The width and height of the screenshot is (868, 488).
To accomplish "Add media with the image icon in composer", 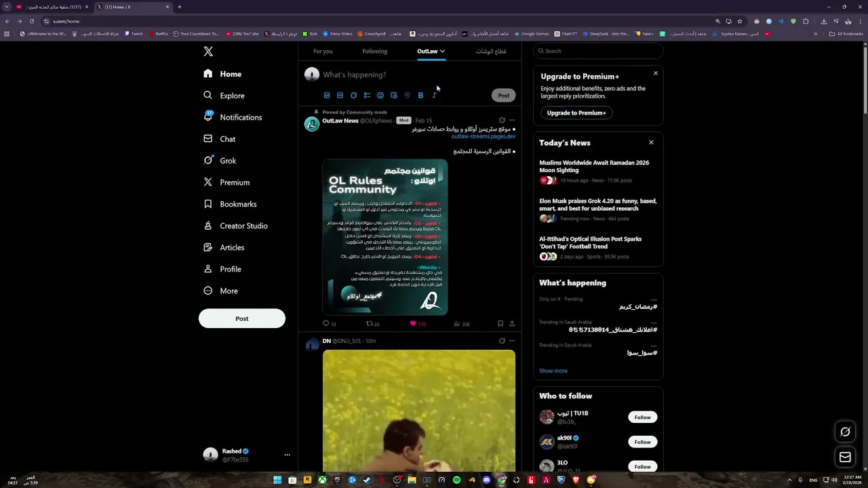I will tap(327, 96).
